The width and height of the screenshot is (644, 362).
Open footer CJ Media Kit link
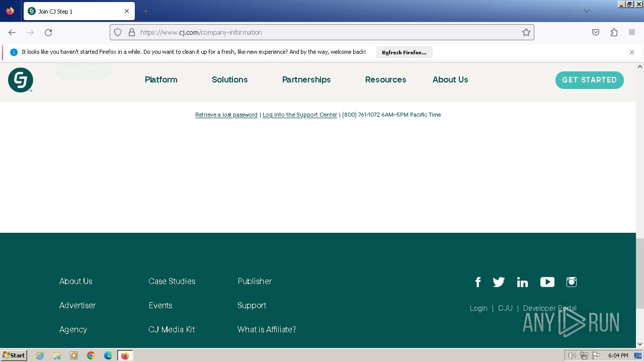(x=172, y=329)
